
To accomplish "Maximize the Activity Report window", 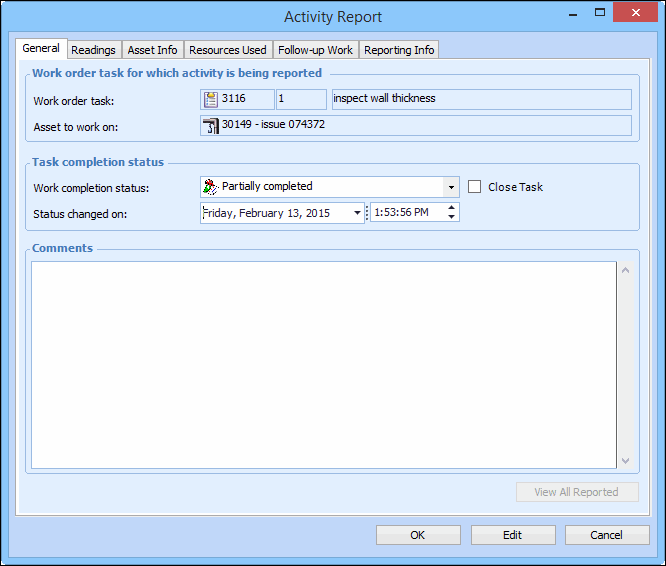I will [600, 12].
